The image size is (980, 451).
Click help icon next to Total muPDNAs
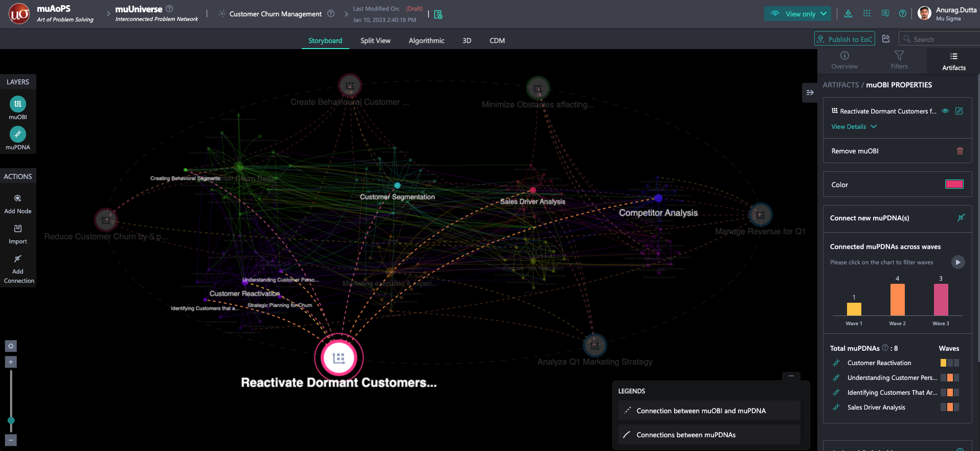pos(885,348)
